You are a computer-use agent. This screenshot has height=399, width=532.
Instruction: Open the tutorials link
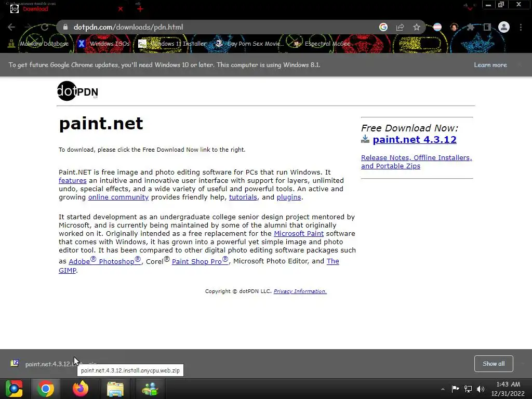243,197
